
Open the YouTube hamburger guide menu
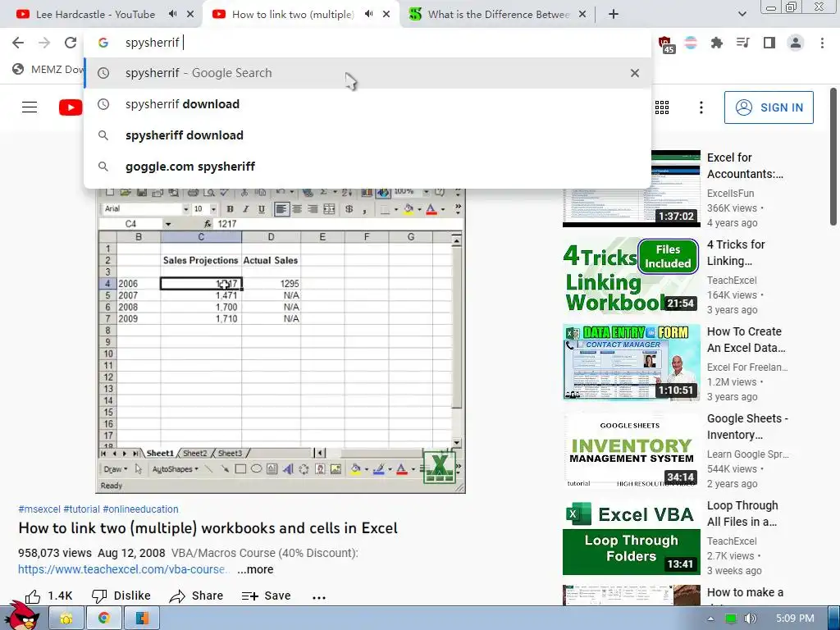(x=30, y=107)
